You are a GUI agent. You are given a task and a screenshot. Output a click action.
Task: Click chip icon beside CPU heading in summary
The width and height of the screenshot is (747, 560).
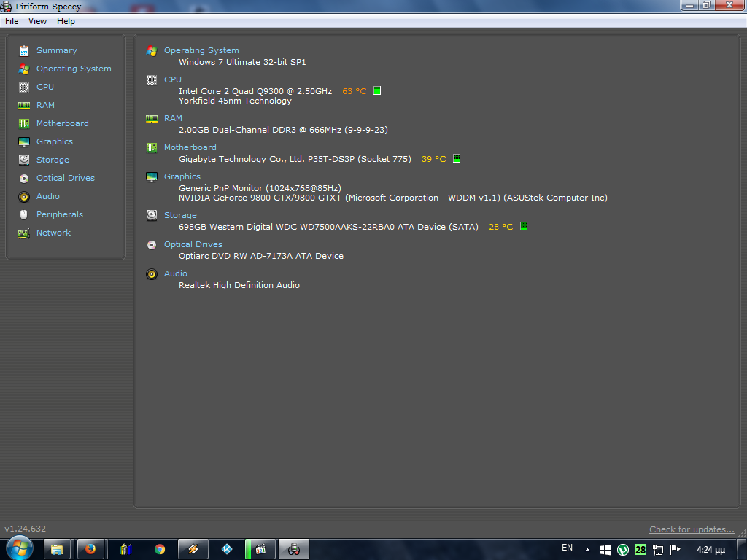tap(152, 80)
